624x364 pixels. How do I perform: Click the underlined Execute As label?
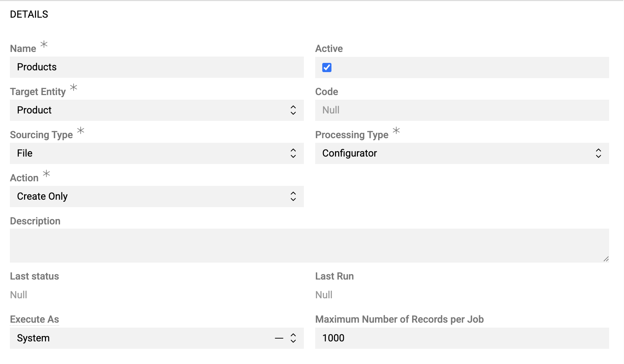point(34,319)
